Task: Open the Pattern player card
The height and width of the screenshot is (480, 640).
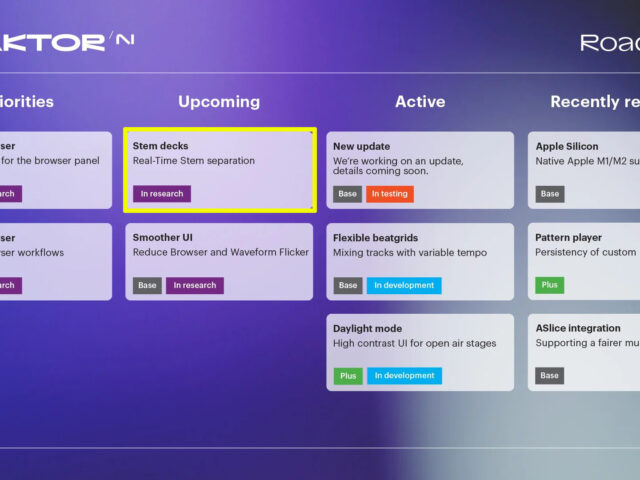Action: 584,262
